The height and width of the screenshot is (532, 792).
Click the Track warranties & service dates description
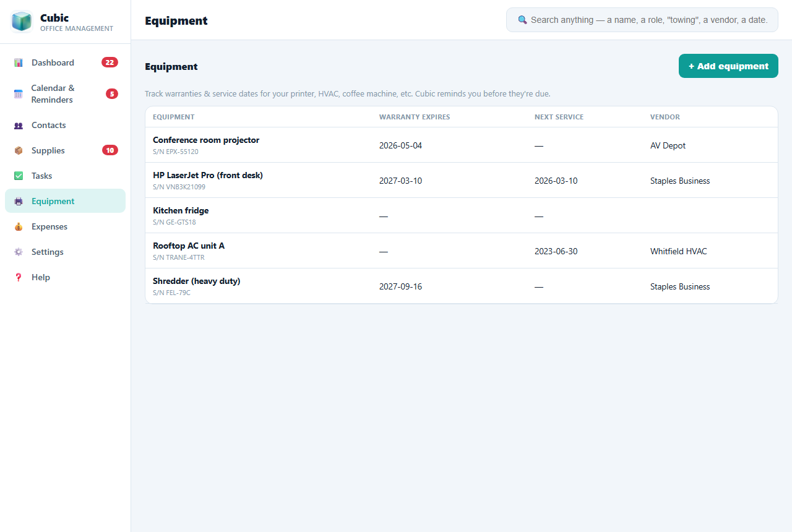[x=348, y=94]
